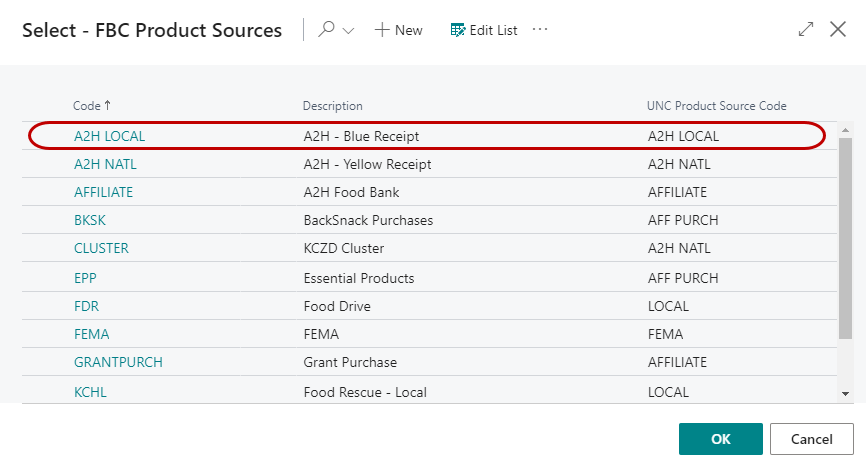Open the A2H NATL source link

(x=105, y=164)
